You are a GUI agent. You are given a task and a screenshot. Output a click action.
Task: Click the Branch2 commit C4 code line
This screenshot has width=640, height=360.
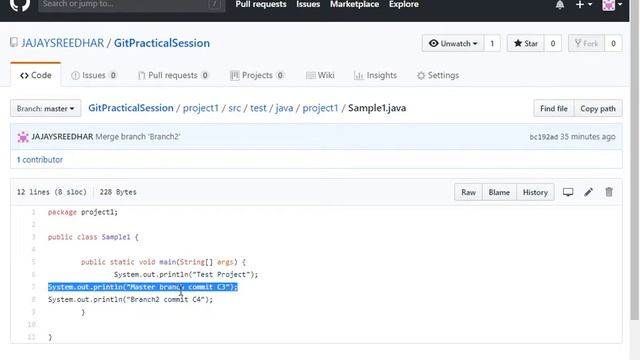pyautogui.click(x=131, y=300)
